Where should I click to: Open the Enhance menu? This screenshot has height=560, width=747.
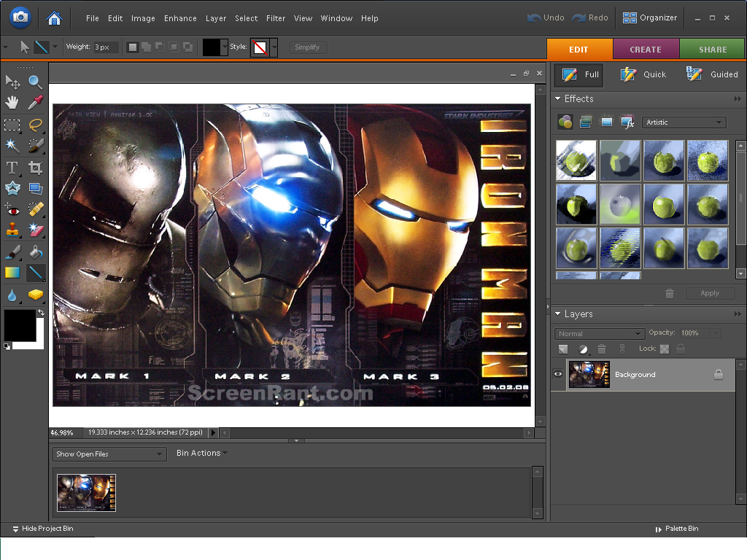click(180, 18)
